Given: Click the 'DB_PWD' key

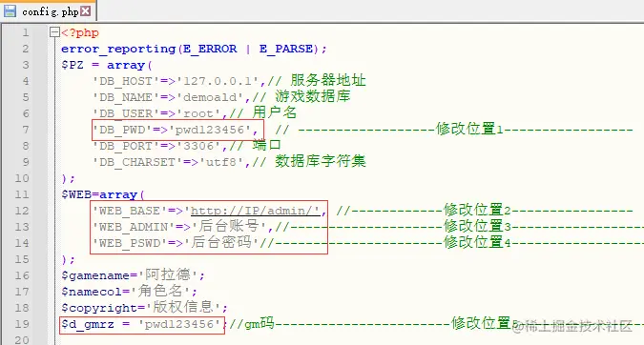Looking at the screenshot, I should click(122, 130).
